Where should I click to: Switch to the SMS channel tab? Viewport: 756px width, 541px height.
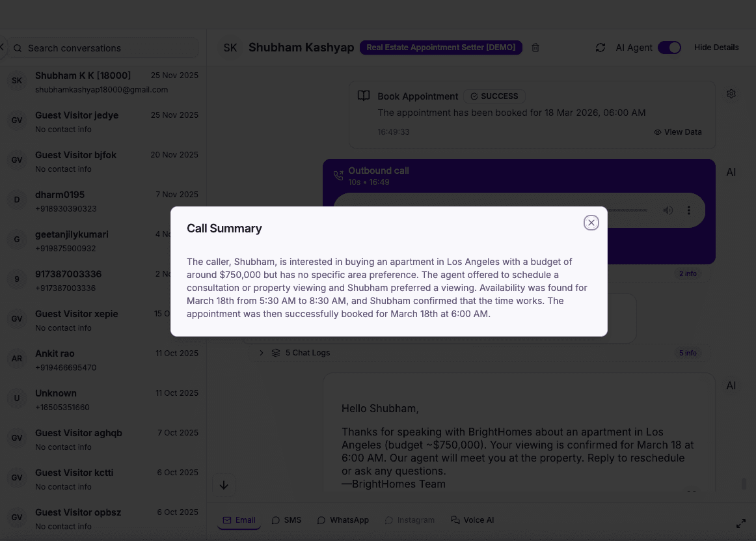point(286,520)
